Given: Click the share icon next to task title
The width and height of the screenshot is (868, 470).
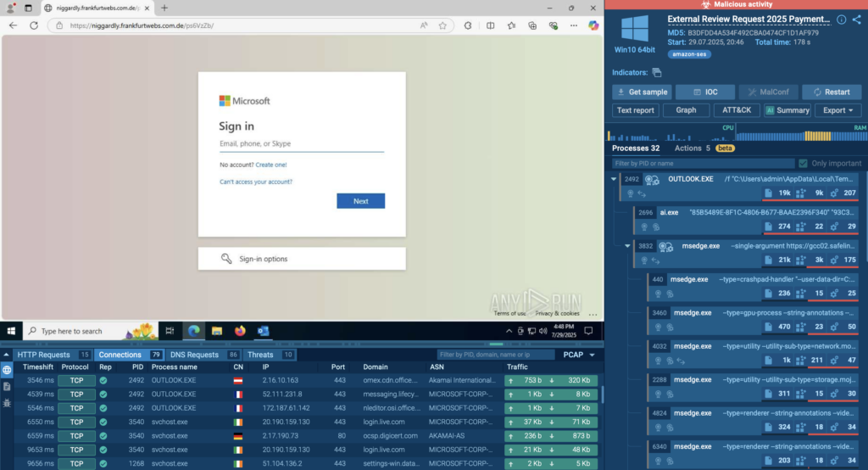Looking at the screenshot, I should coord(856,20).
